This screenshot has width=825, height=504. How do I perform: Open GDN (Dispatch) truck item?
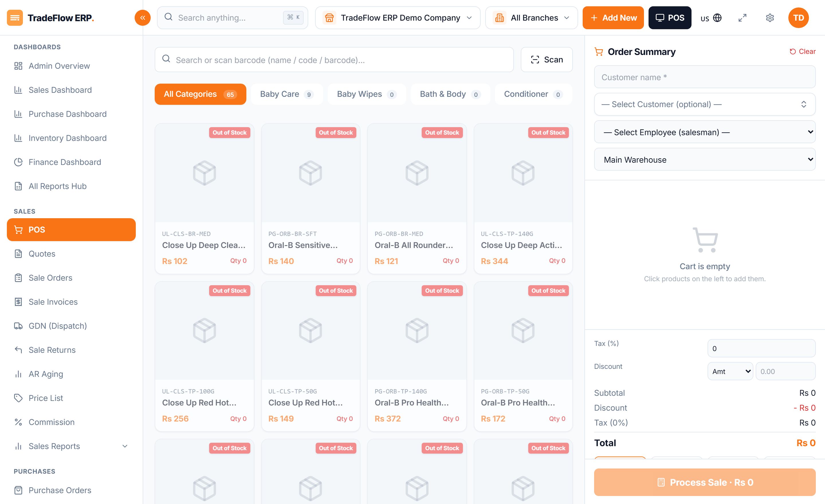[x=71, y=326]
